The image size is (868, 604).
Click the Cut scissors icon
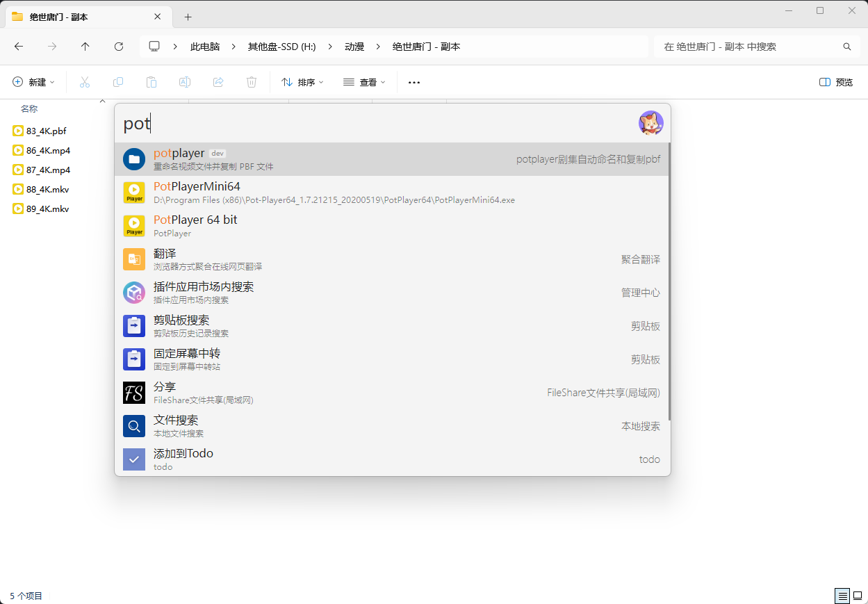pyautogui.click(x=85, y=82)
